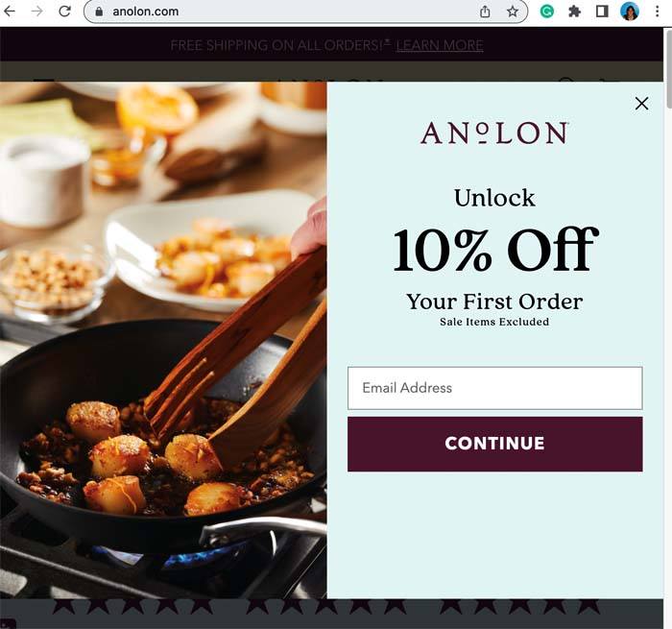The image size is (672, 629).
Task: Open the Grammarly extension icon
Action: pos(547,12)
